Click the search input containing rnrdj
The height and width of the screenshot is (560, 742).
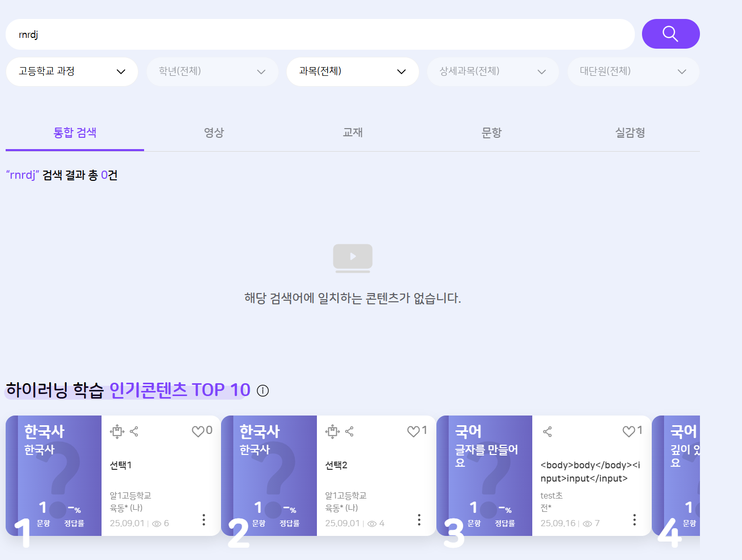click(320, 34)
